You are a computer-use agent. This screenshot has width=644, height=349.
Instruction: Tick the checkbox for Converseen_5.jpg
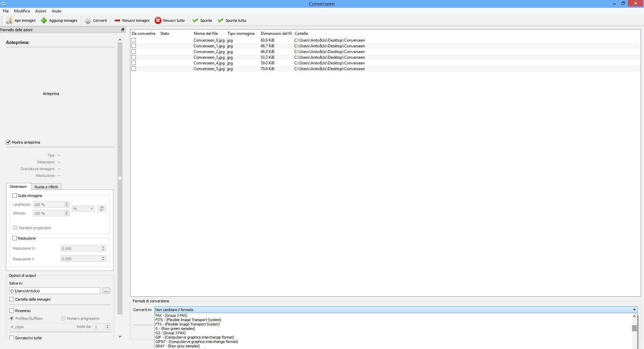pyautogui.click(x=134, y=69)
